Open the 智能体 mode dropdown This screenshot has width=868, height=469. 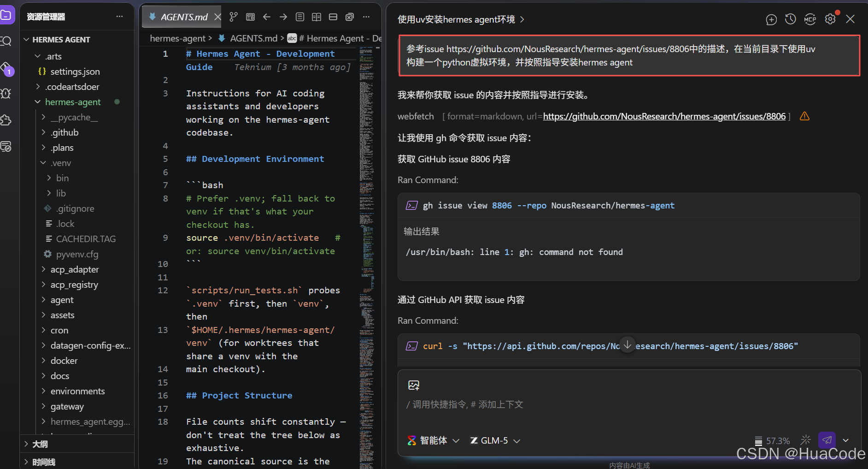pyautogui.click(x=434, y=440)
